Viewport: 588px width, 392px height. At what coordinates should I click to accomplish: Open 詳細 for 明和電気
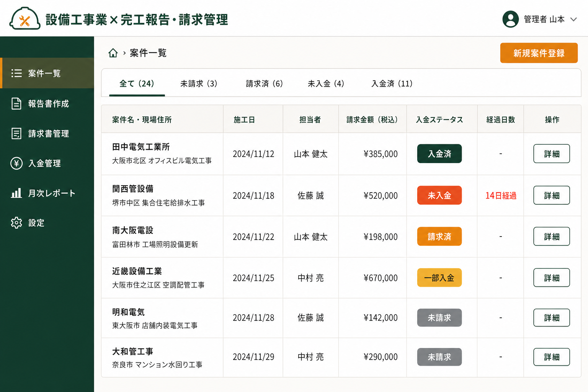552,318
